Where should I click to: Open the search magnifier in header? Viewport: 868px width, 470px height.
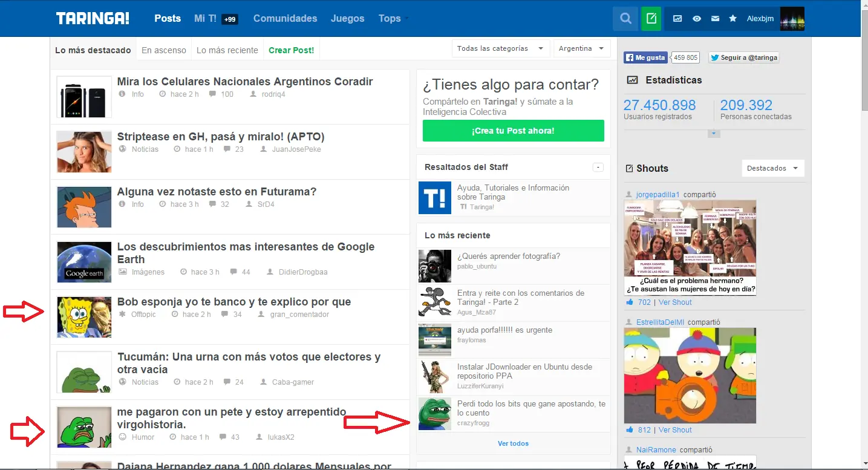625,19
